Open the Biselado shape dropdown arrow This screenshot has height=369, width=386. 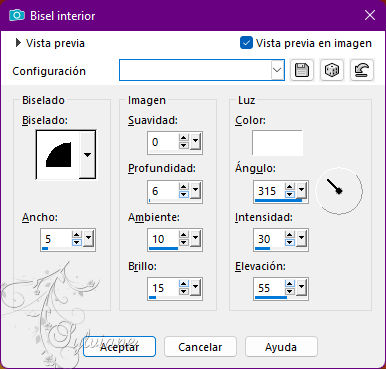[87, 155]
